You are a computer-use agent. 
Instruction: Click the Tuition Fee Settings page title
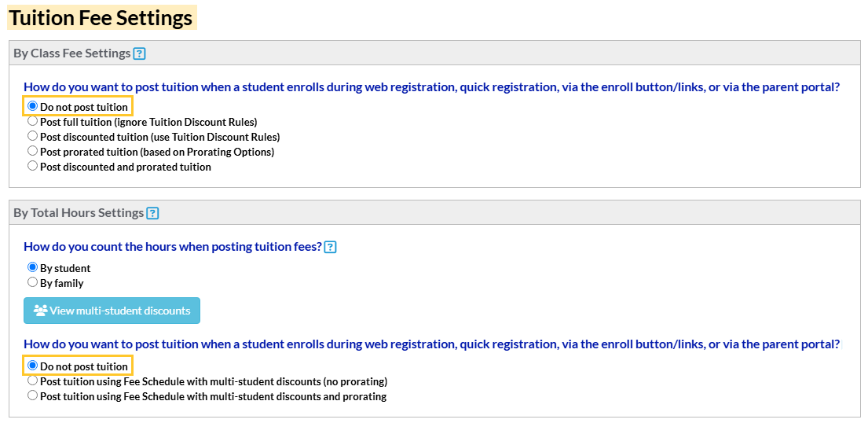[101, 17]
